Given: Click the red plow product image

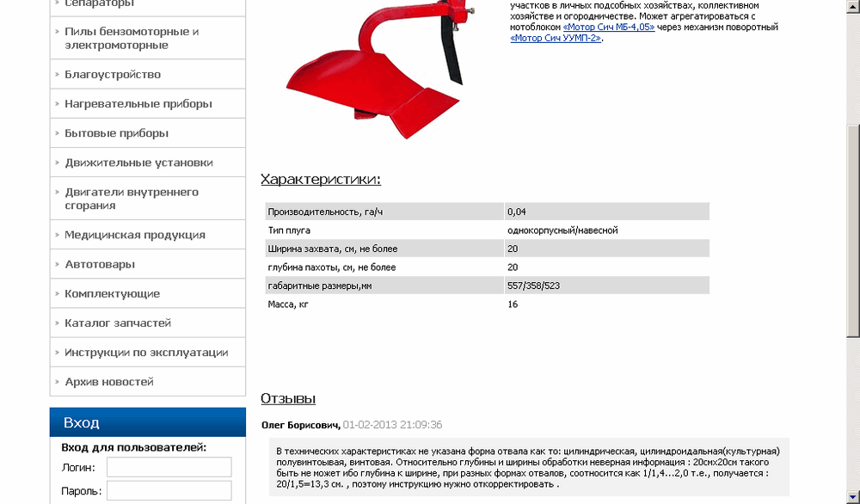Looking at the screenshot, I should 380,69.
